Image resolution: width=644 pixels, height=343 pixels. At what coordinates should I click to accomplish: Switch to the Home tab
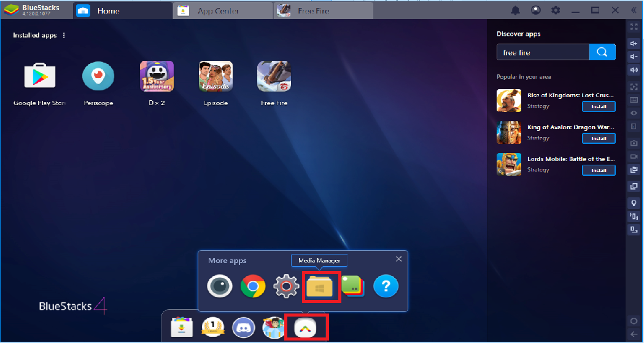tap(123, 11)
